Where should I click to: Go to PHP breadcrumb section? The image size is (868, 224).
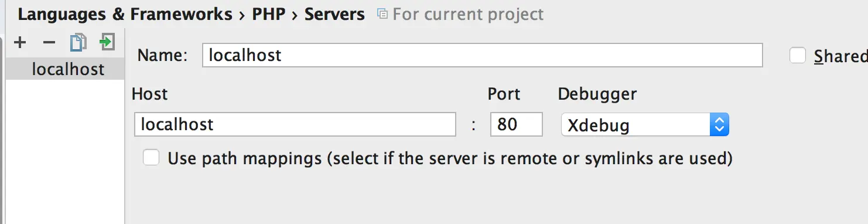tap(268, 14)
